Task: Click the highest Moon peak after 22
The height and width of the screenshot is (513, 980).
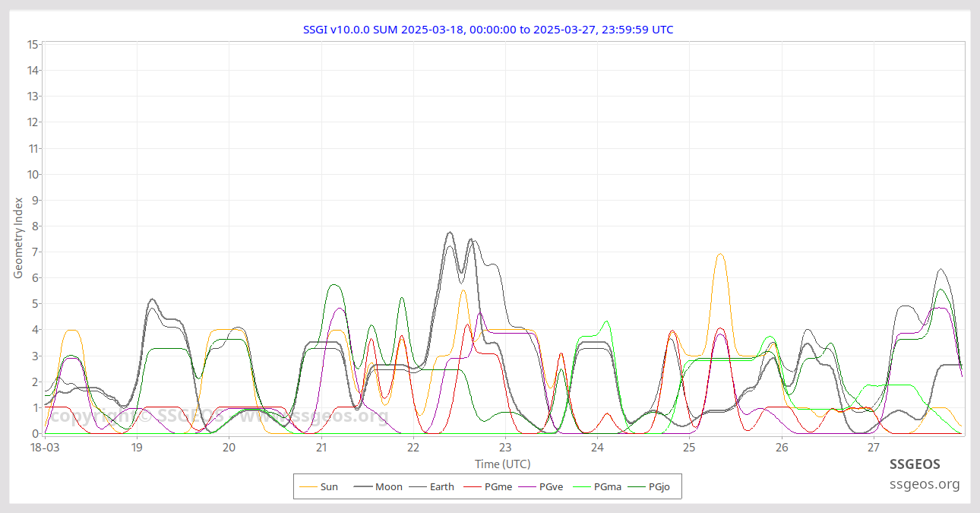Action: click(450, 233)
